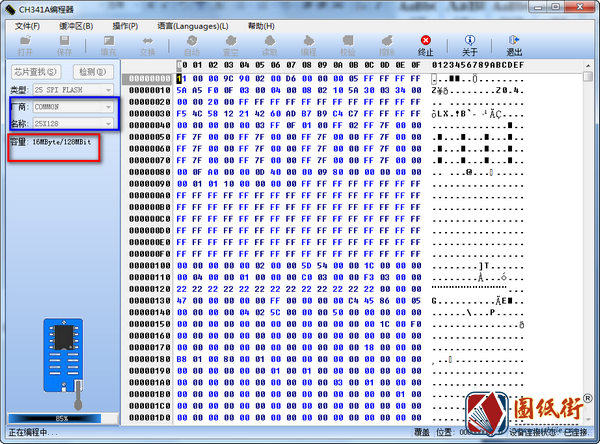Click the Save (保存) toolbar icon

[64, 44]
